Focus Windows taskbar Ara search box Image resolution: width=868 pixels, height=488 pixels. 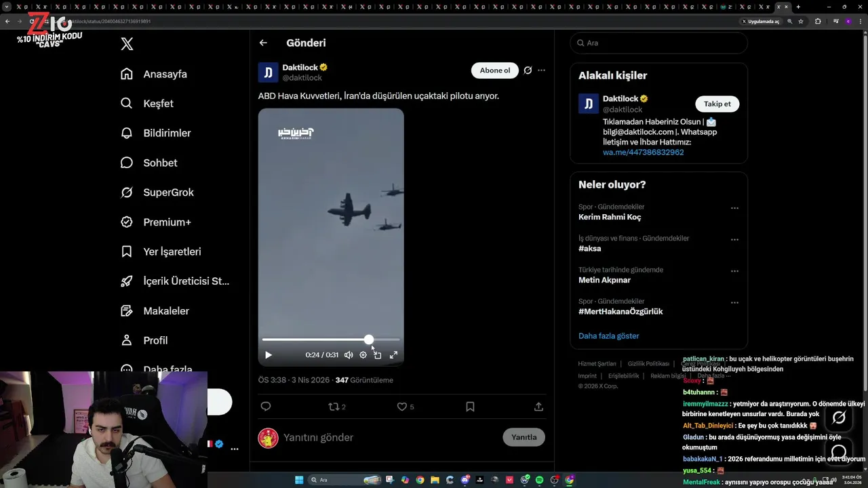[x=344, y=480]
